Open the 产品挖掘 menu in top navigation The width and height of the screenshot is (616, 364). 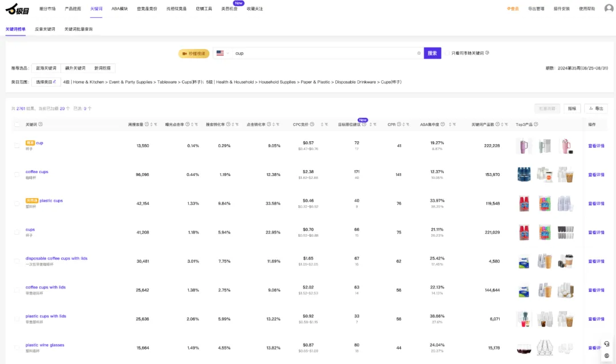(72, 9)
